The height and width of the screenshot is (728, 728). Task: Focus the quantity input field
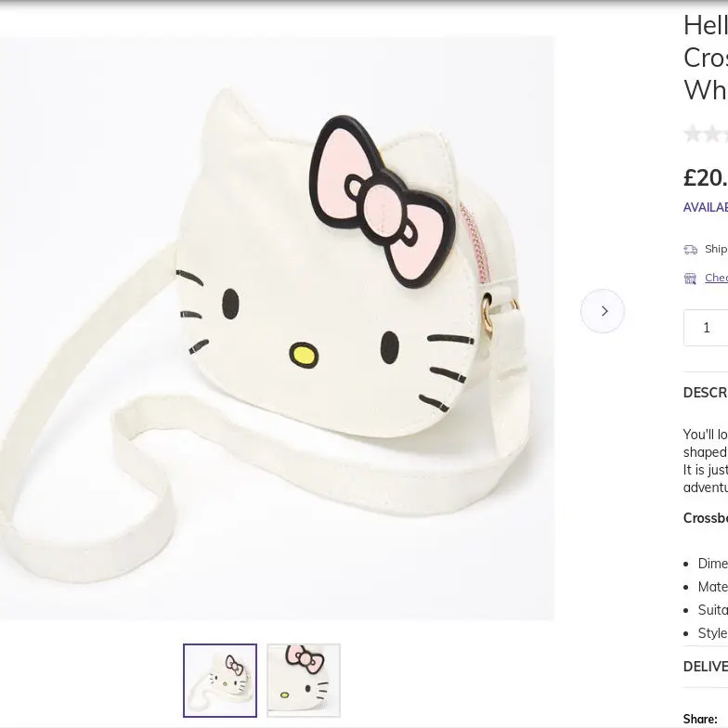(707, 328)
